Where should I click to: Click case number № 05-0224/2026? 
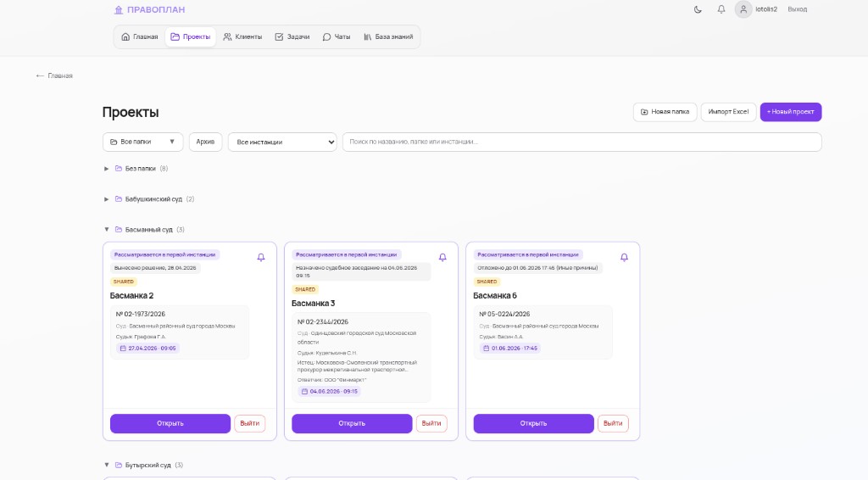504,314
